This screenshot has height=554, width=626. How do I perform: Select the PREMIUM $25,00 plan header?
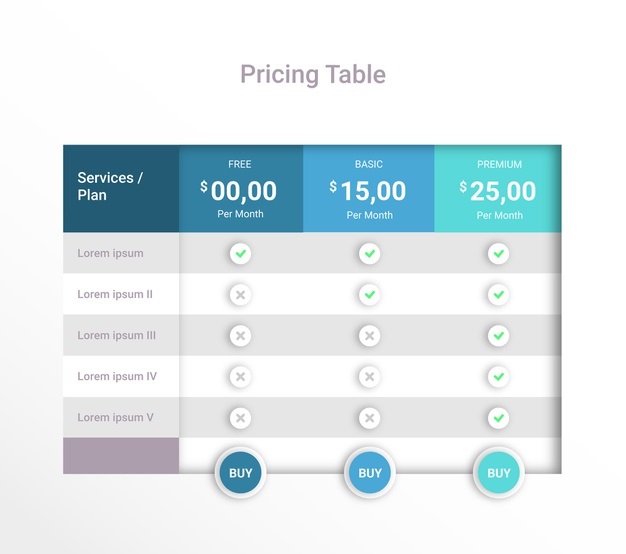(498, 189)
